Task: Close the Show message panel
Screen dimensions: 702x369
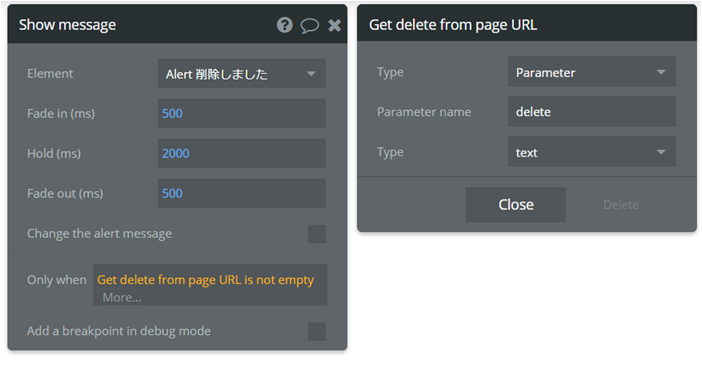Action: pos(334,26)
